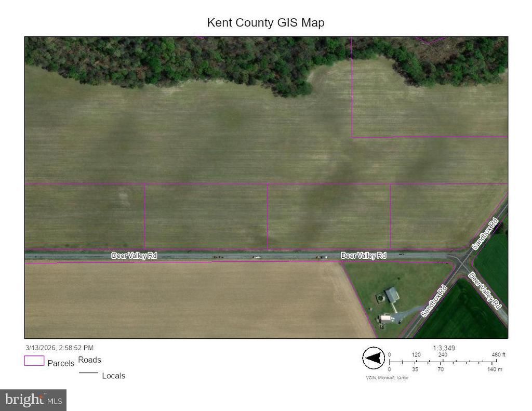Click the gray-roofed house near Sandbox Rd
Image resolution: width=532 pixels, height=411 pixels.
[392, 295]
